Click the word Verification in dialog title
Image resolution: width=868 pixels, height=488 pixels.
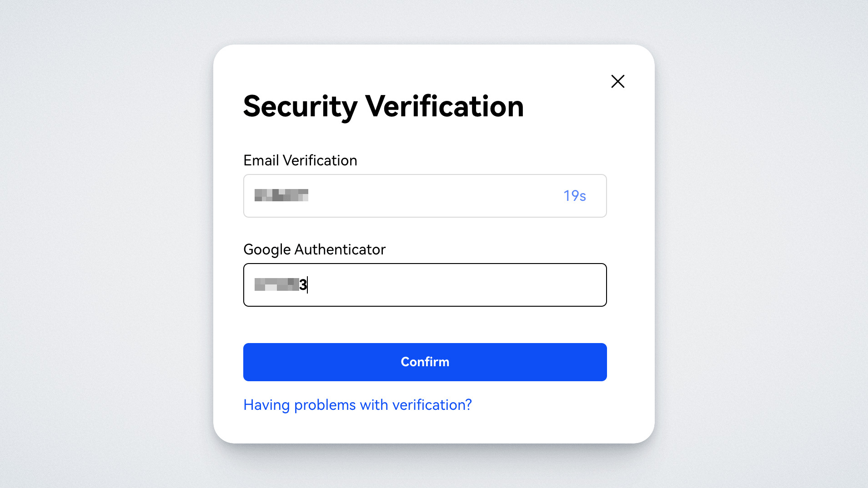click(444, 106)
